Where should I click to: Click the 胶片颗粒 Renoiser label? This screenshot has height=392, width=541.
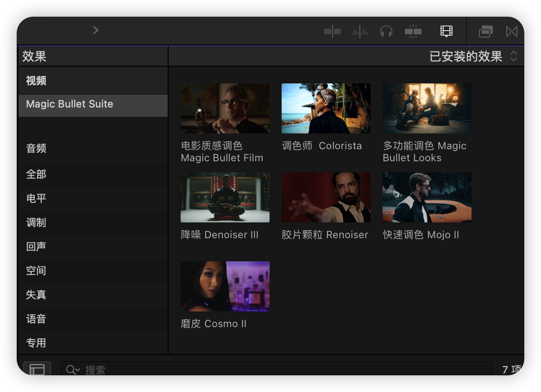click(325, 234)
